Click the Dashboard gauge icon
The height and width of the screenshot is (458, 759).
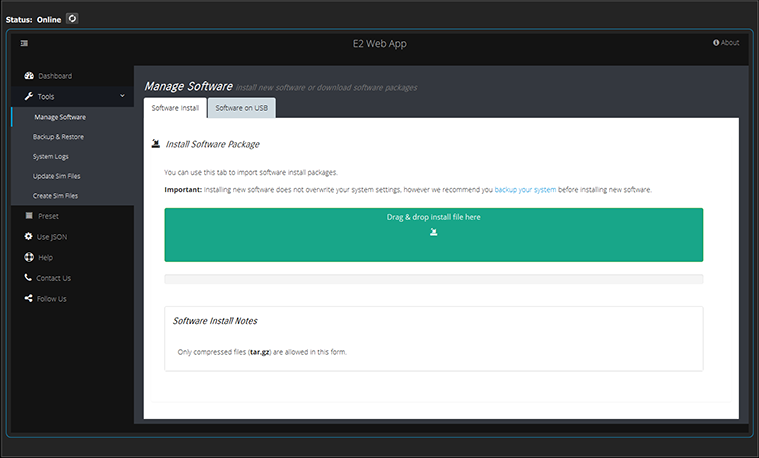[x=29, y=76]
